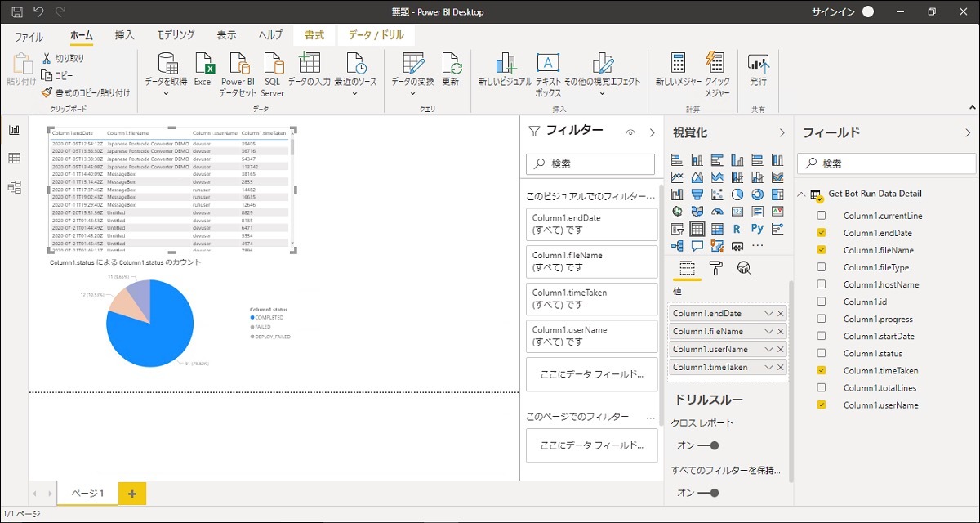Open dropdown for Column1.userName value field
The width and height of the screenshot is (980, 523).
pyautogui.click(x=768, y=350)
